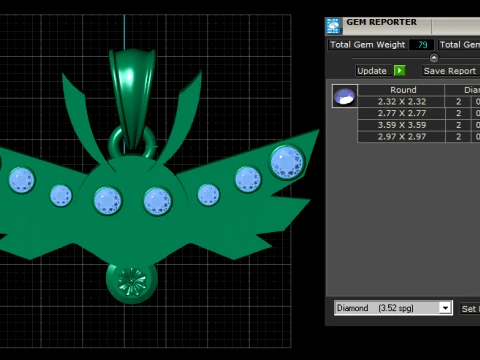Click the green Update play icon

399,71
